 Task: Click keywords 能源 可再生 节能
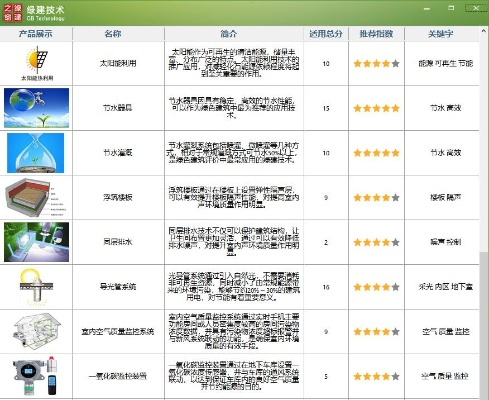coord(446,63)
